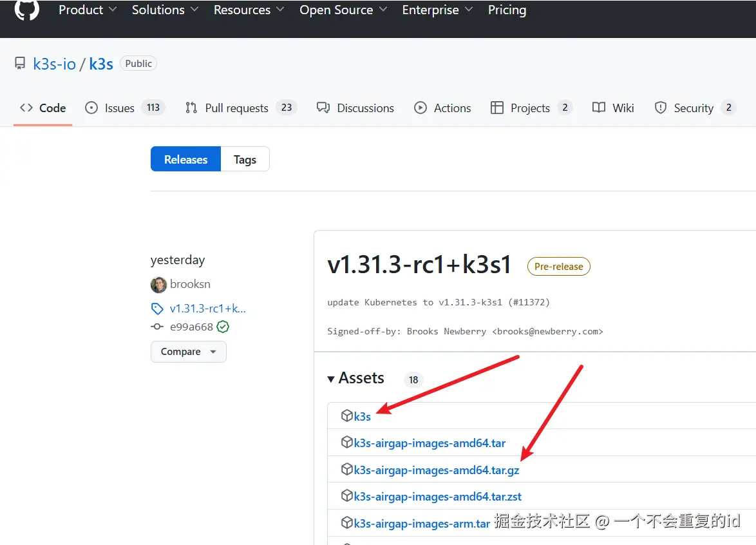Collapse the Assets section

356,378
